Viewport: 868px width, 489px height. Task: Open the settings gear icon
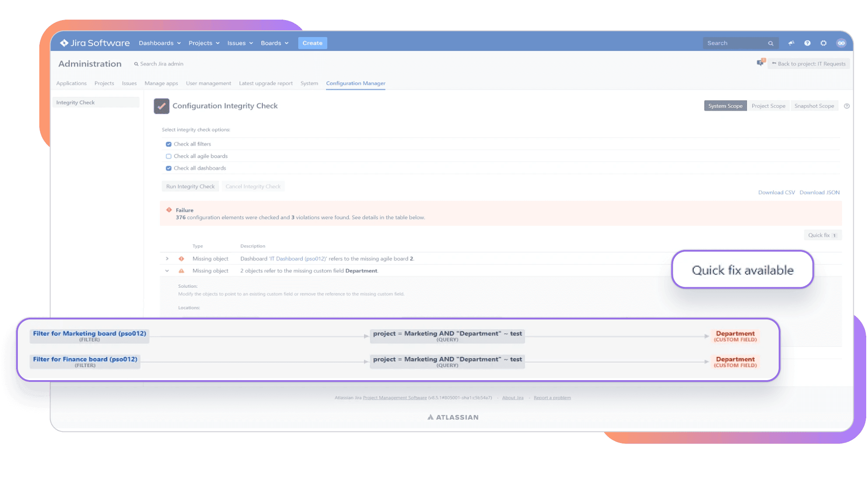[823, 43]
